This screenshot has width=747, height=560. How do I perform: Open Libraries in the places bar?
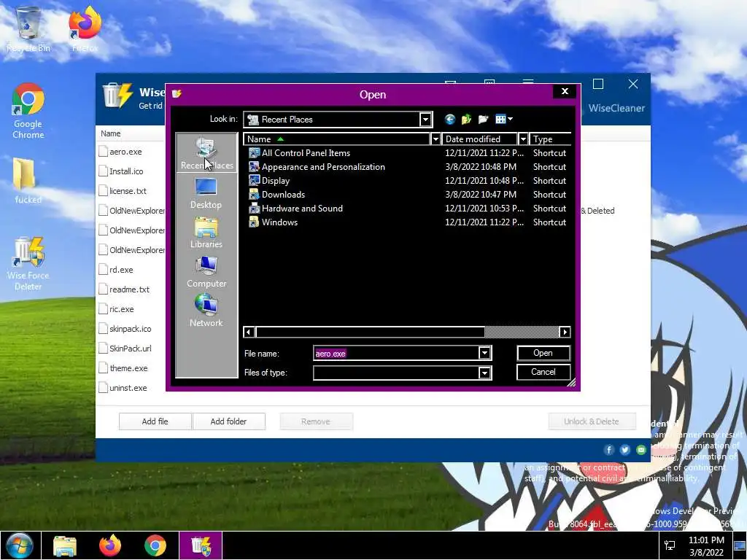tap(206, 233)
